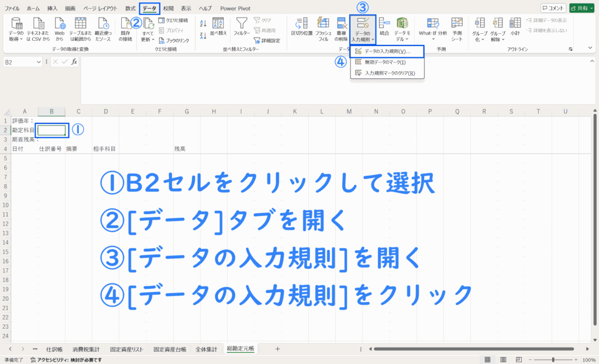Click the Select All corner triangle
Viewport: 599px width, 364px height.
pyautogui.click(x=7, y=112)
